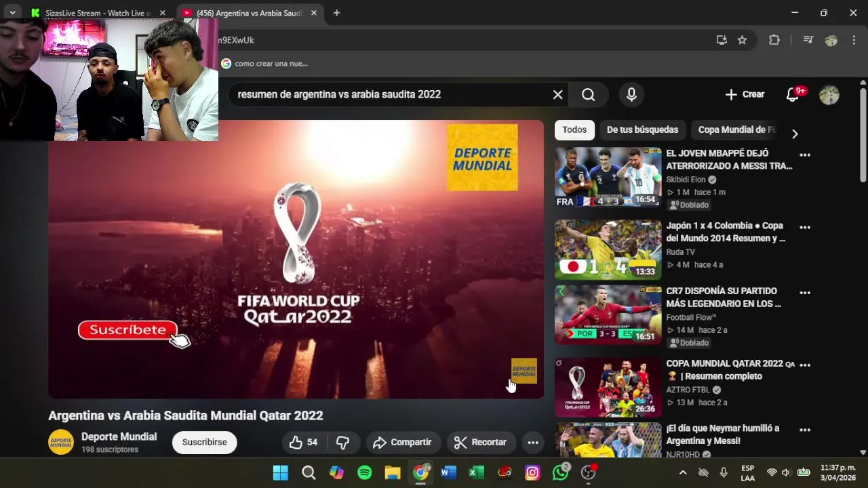
Task: Open options for Mbappé video
Action: pyautogui.click(x=805, y=155)
